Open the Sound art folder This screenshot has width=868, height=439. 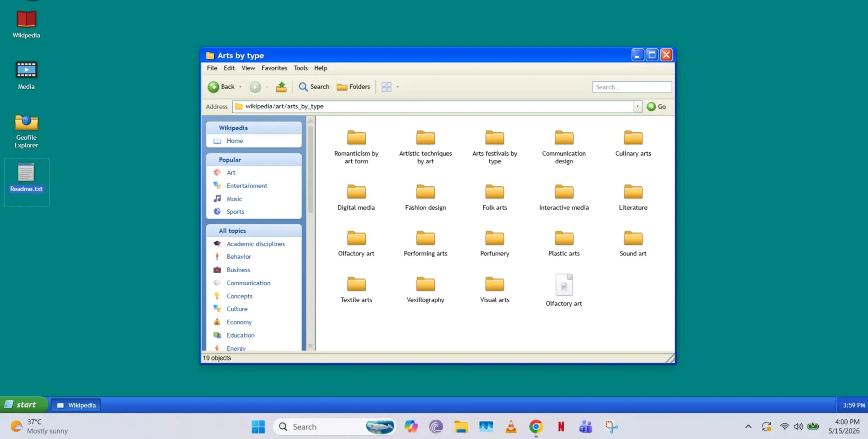(633, 244)
